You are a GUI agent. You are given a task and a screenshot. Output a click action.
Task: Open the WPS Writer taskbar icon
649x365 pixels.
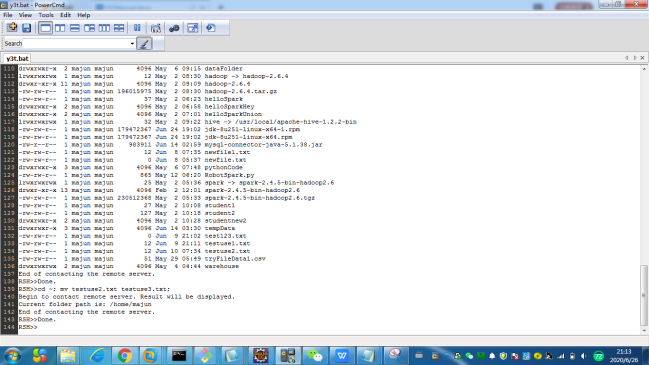coord(342,355)
